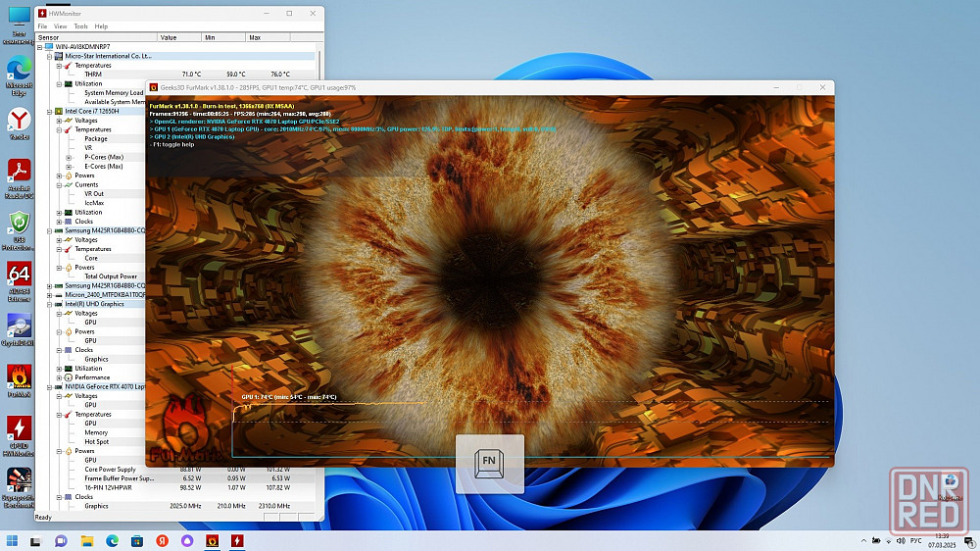
Task: Click the Sensor column header
Action: 96,37
